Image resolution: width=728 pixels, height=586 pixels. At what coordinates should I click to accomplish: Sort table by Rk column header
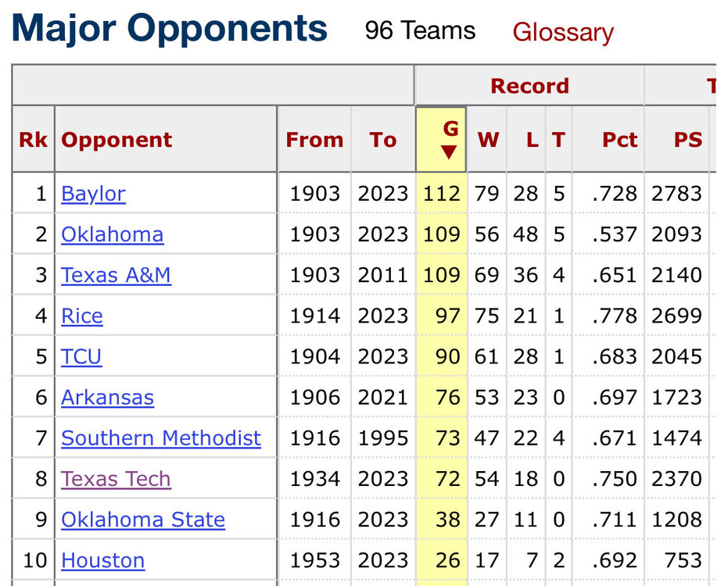33,140
